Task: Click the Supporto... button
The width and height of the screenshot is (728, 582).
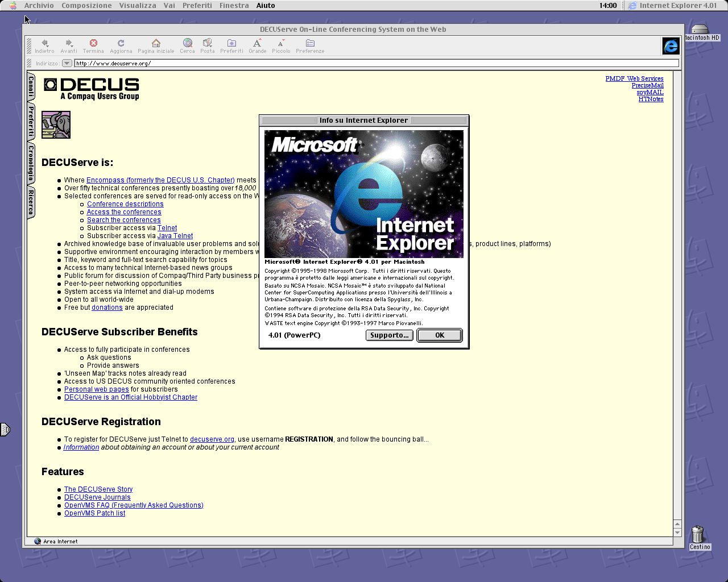Action: (x=390, y=335)
